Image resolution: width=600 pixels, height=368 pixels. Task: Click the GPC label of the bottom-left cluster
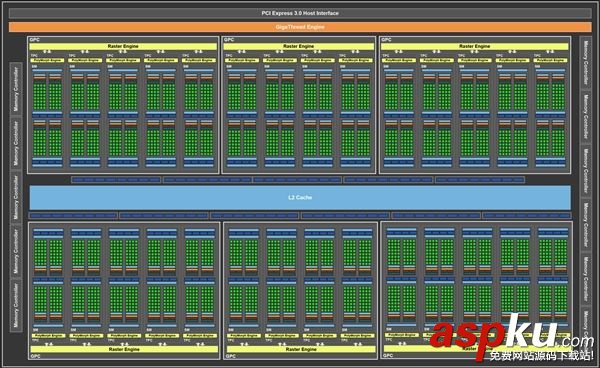tap(36, 356)
